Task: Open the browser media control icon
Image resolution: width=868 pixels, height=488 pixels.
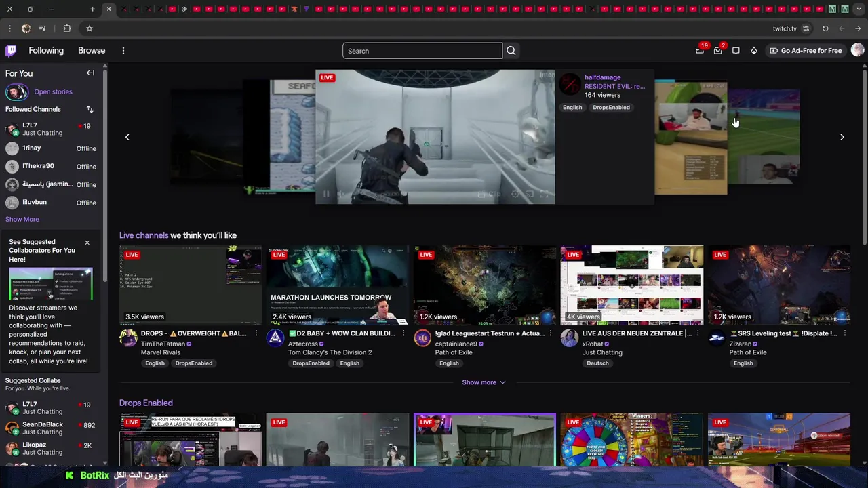Action: tap(43, 28)
